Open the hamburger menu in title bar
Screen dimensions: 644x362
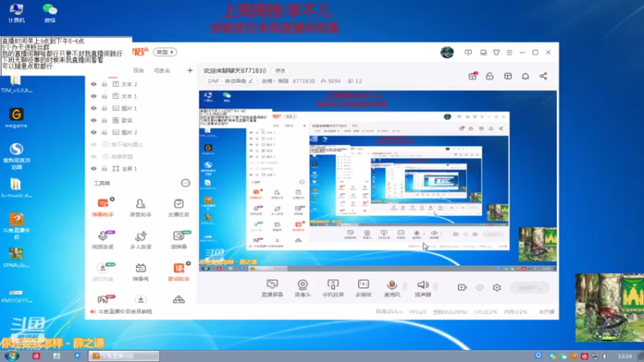510,52
